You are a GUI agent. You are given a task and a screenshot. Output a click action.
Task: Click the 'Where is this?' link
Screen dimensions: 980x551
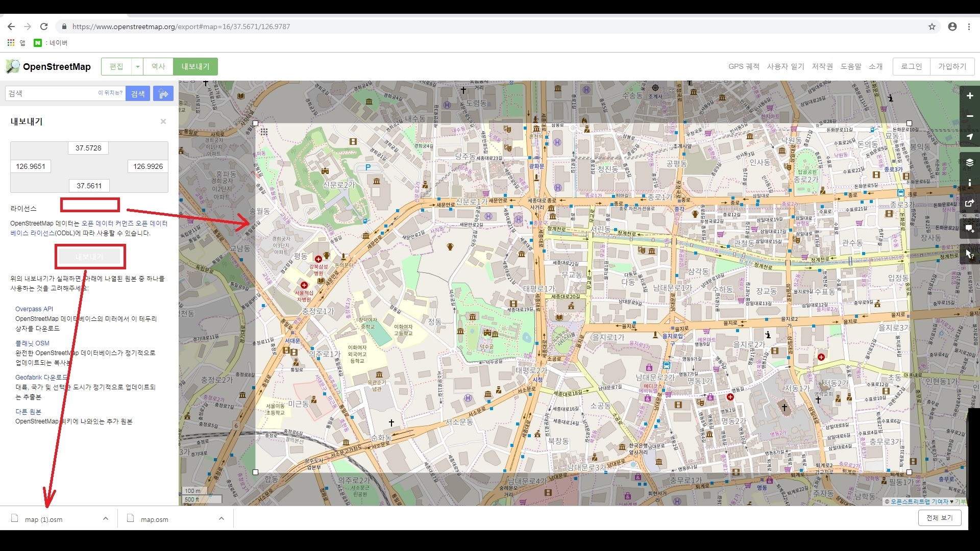click(110, 93)
